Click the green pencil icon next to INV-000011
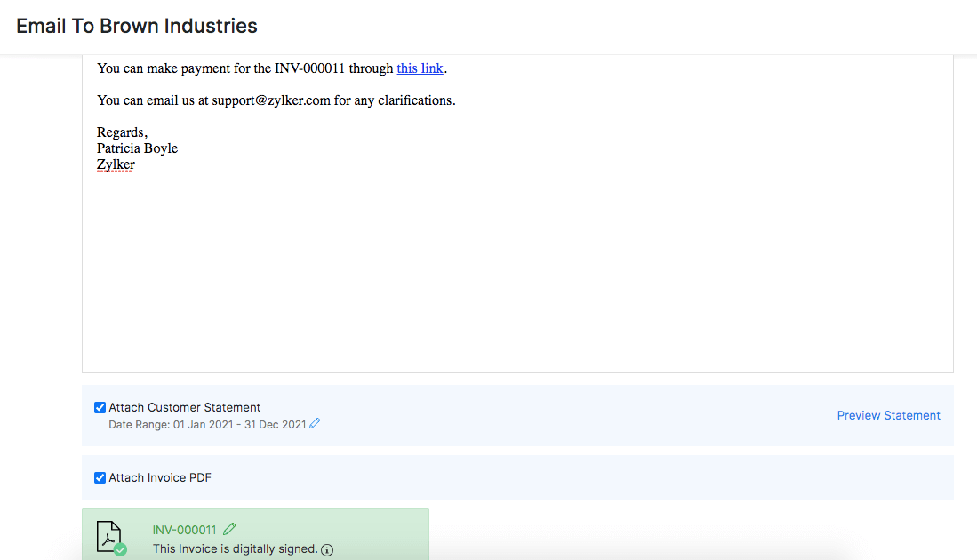This screenshot has width=977, height=560. tap(230, 529)
